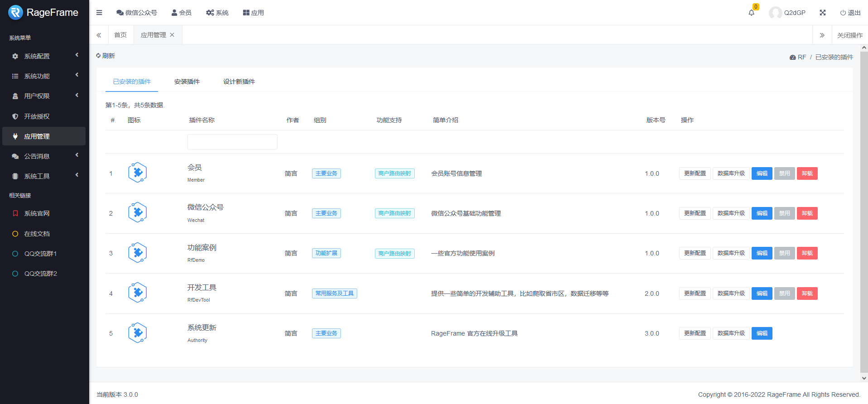Toggle the sidebar hamburger menu icon

(99, 13)
